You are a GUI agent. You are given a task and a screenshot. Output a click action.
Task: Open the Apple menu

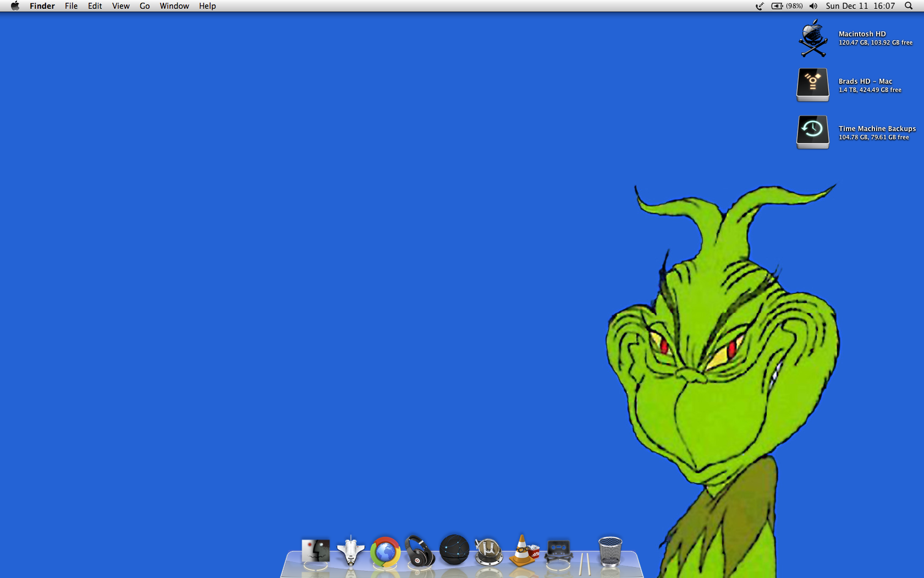(x=15, y=6)
